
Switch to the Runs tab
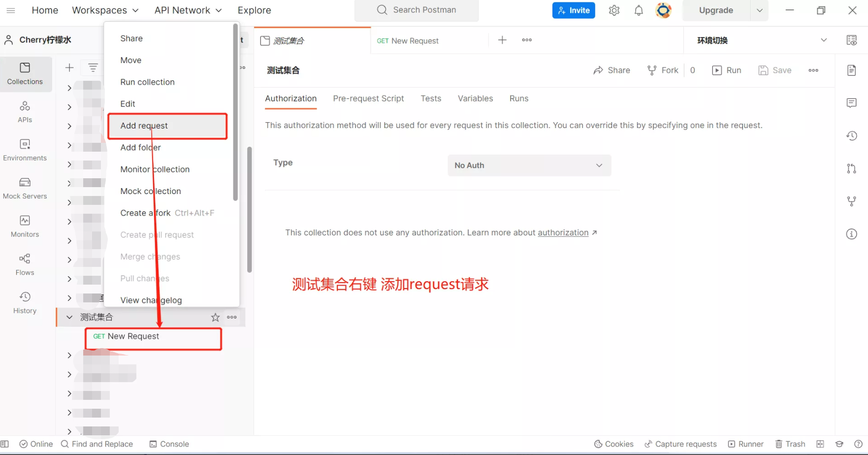coord(519,98)
